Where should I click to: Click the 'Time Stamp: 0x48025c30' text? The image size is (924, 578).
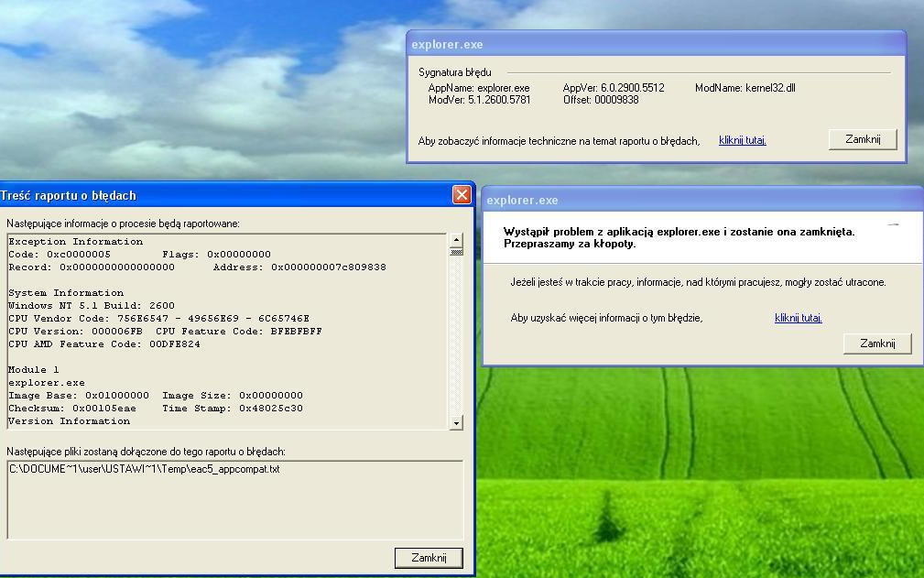click(x=233, y=409)
